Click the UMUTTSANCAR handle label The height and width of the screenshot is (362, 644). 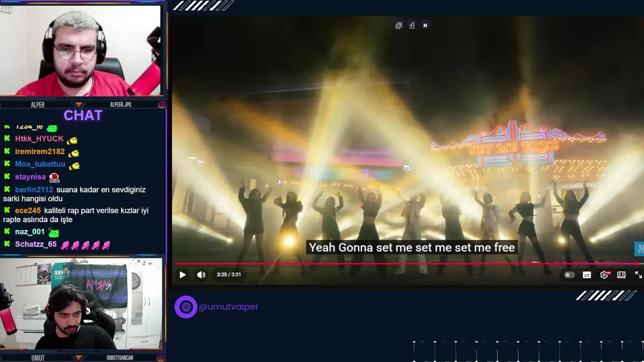click(120, 358)
